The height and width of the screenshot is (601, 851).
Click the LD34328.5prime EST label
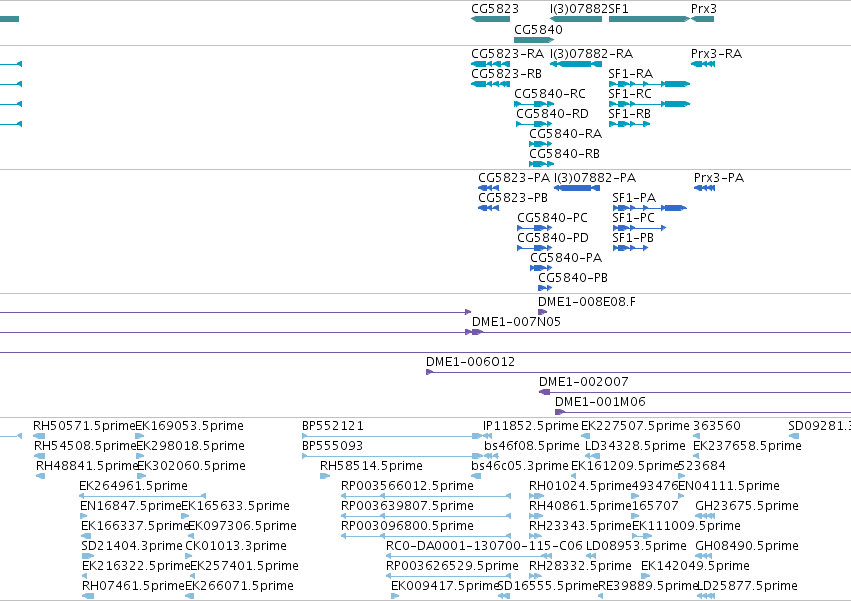pos(636,446)
